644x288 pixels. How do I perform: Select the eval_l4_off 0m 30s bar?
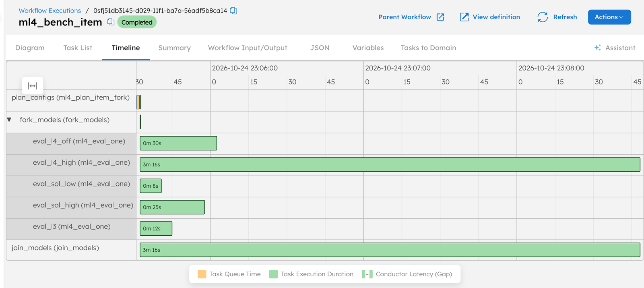click(x=178, y=143)
